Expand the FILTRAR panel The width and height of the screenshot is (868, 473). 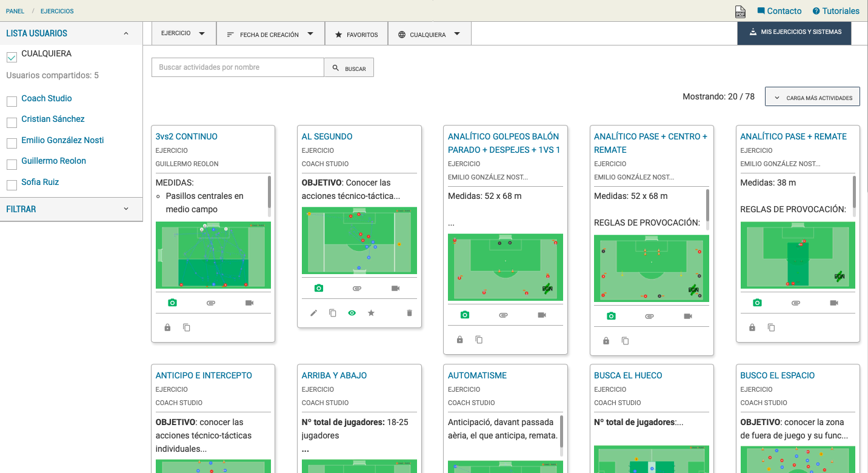pyautogui.click(x=126, y=209)
